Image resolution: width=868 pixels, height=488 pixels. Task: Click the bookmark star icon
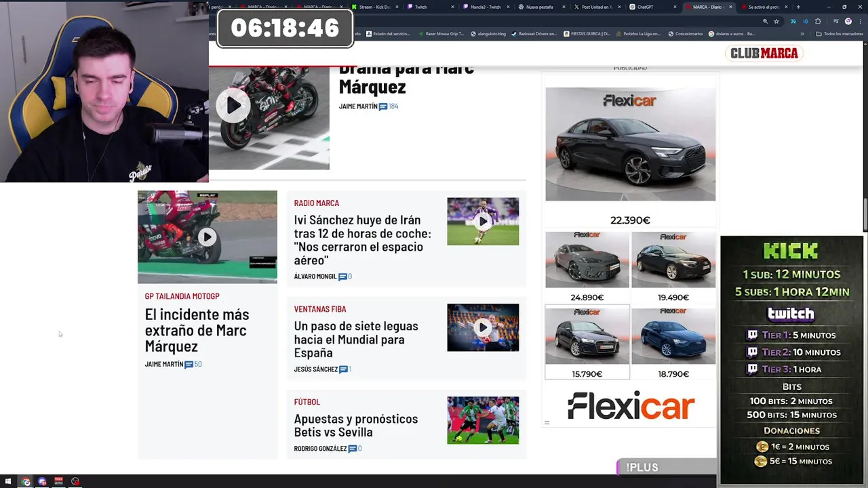click(x=776, y=21)
